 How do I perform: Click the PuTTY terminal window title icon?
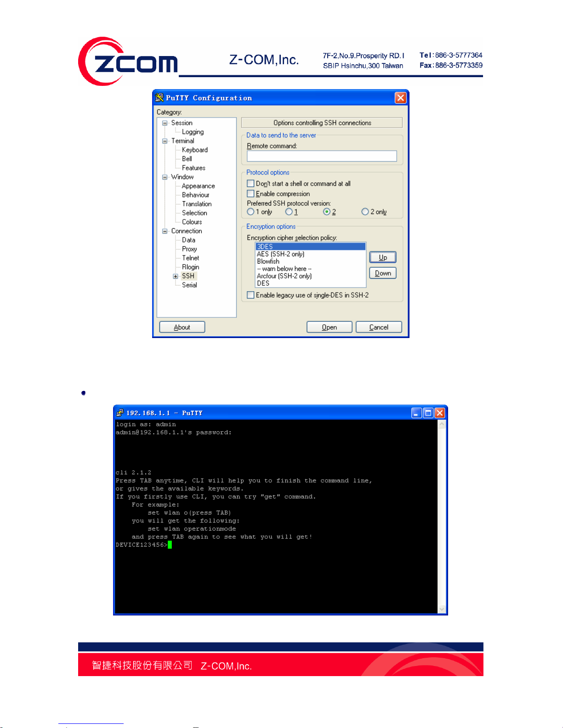coord(120,412)
